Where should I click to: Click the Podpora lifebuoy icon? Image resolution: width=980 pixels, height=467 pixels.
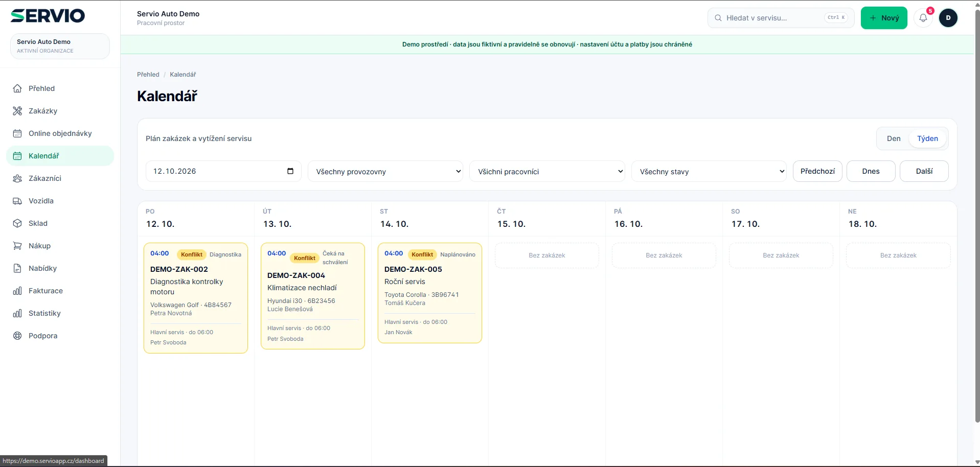click(17, 336)
